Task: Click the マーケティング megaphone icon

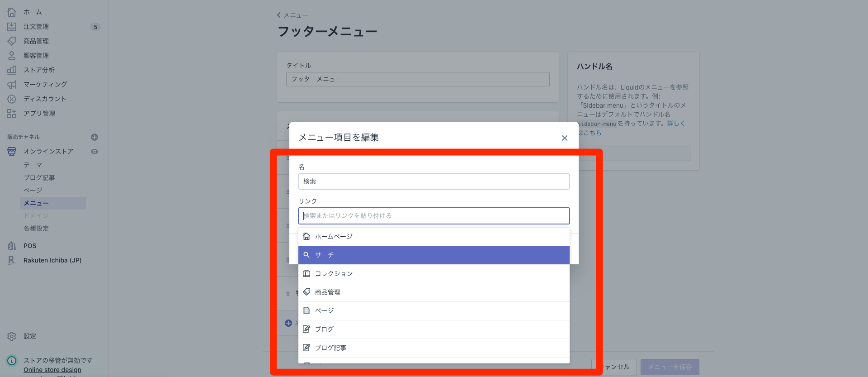Action: (x=12, y=85)
